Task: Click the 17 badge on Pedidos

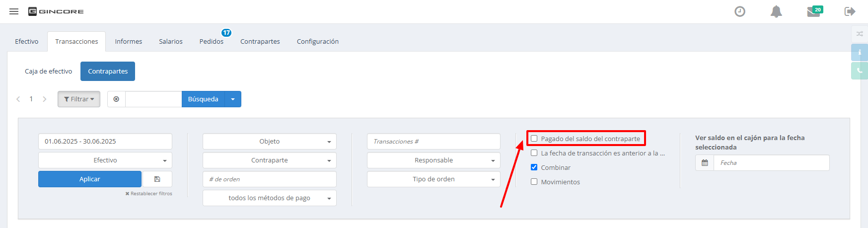Action: pyautogui.click(x=226, y=33)
